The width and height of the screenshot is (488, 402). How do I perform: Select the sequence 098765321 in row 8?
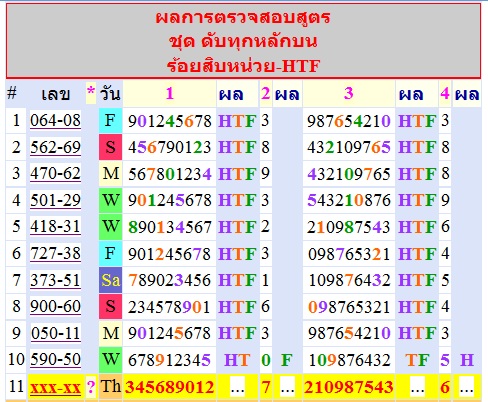(349, 307)
